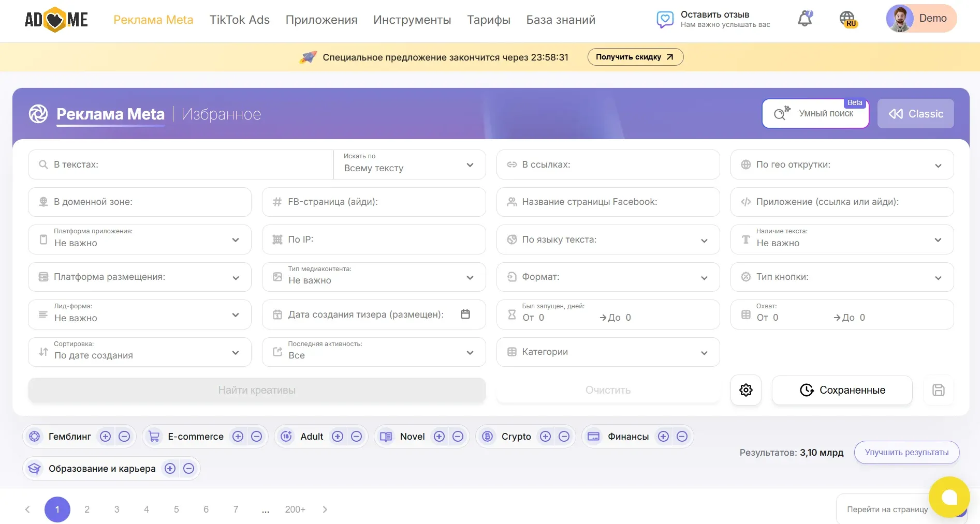Viewport: 980px width, 524px height.
Task: Click the 'Получить скидку' button
Action: [x=635, y=57]
